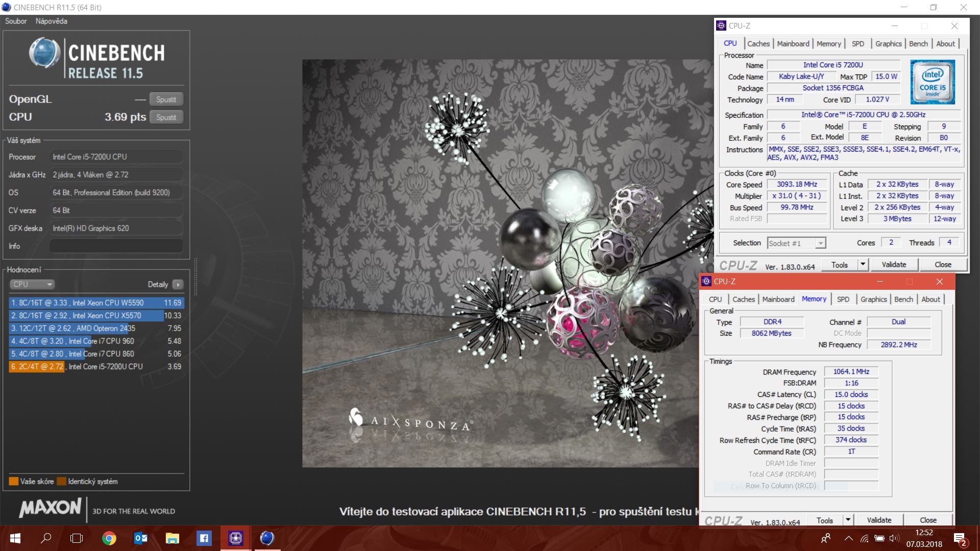
Task: Open Action Center notifications icon
Action: click(959, 539)
